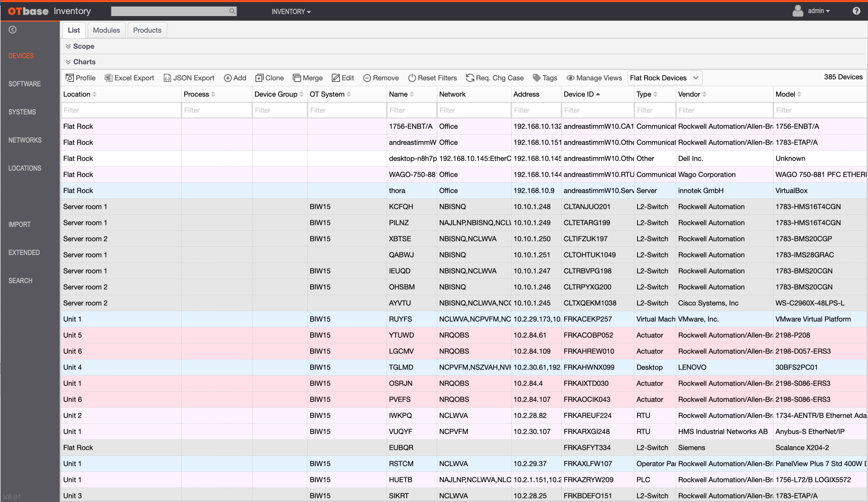Click the Clone toolbar button
Screen dimensions: 868x502
pyautogui.click(x=270, y=78)
